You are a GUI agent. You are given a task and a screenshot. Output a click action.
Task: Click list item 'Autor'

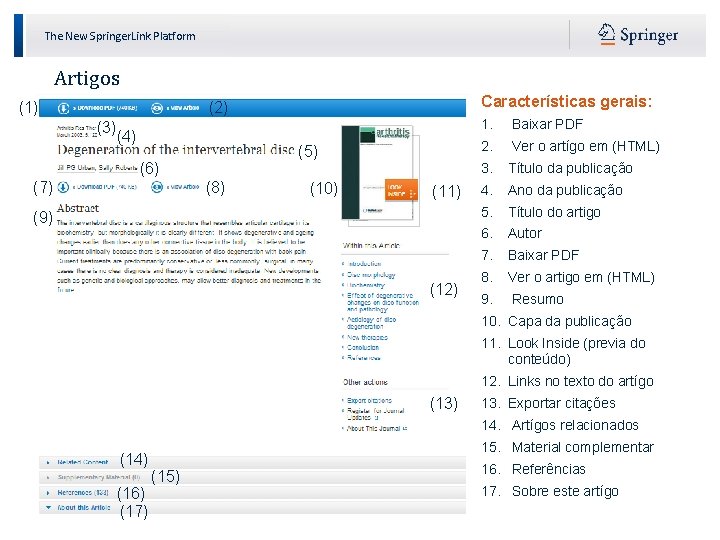tap(525, 233)
